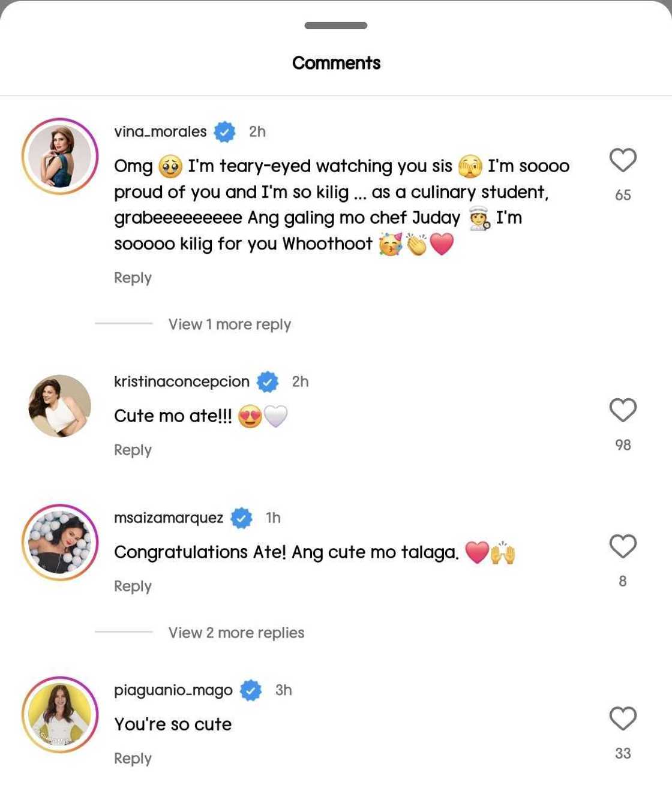This screenshot has width=672, height=791.
Task: Like kristinaconcepcion's comment with the heart
Action: [622, 410]
